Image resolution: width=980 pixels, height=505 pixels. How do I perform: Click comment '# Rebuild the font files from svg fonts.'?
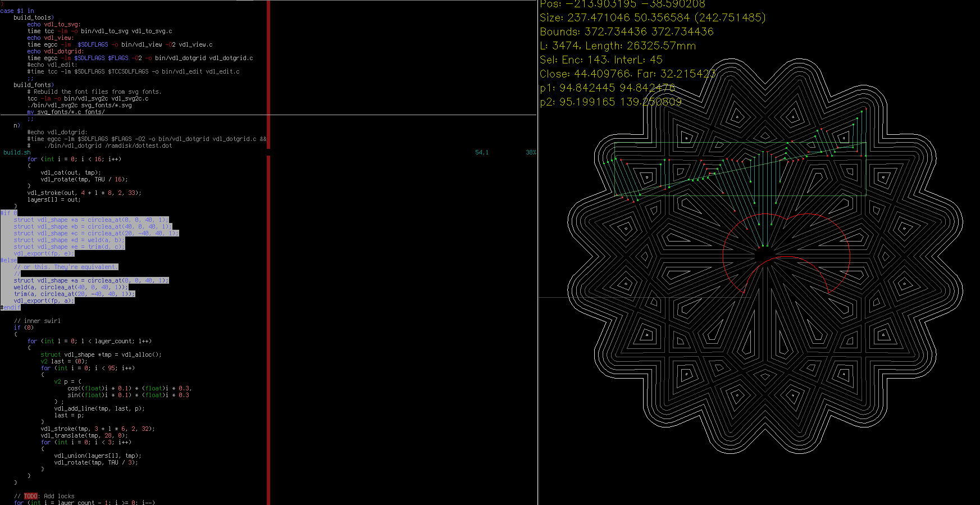94,92
